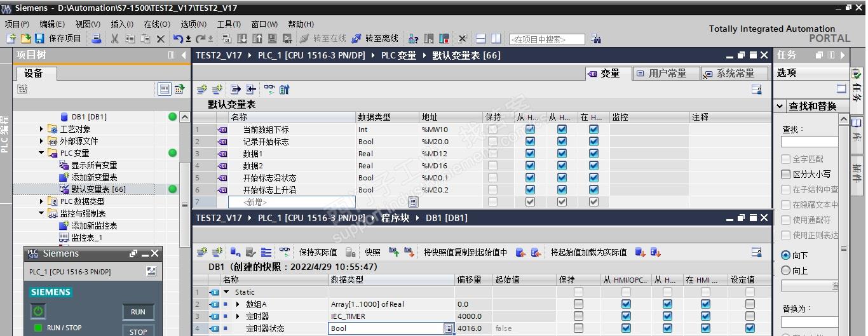868x336 pixels.
Task: Click the Split editor horizontally icon
Action: tap(481, 38)
